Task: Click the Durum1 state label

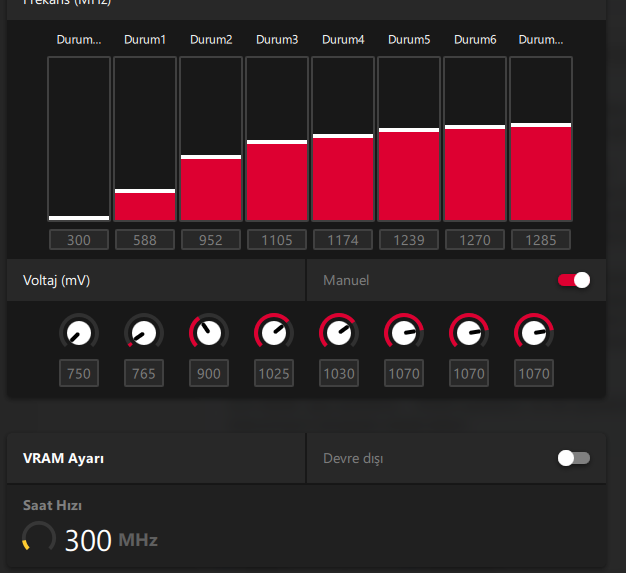Action: point(145,40)
